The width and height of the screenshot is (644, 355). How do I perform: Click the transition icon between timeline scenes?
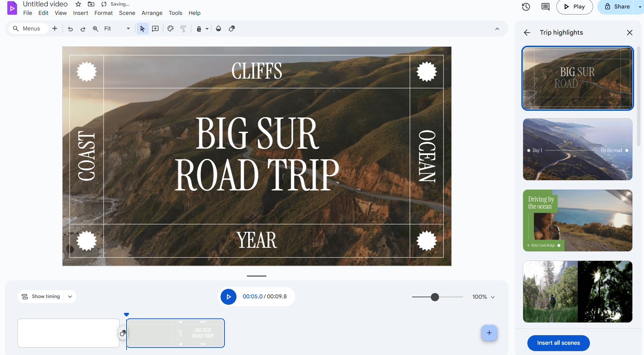pos(122,333)
